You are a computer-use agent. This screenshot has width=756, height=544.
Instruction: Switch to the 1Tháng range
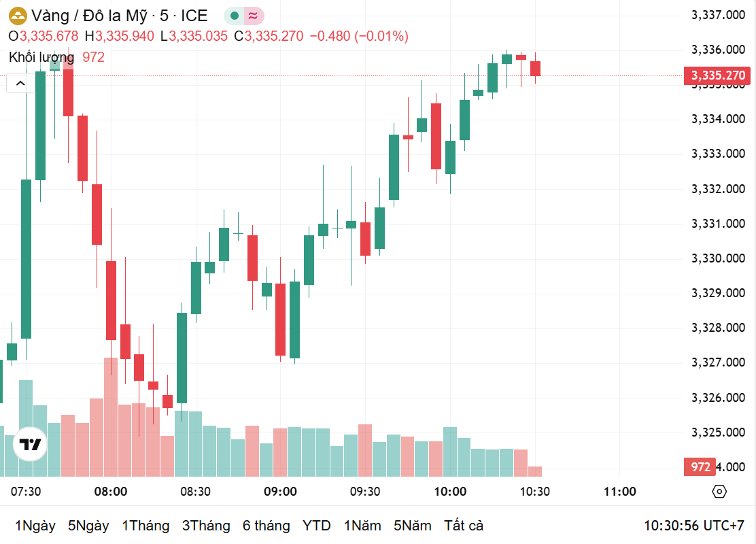click(x=145, y=526)
